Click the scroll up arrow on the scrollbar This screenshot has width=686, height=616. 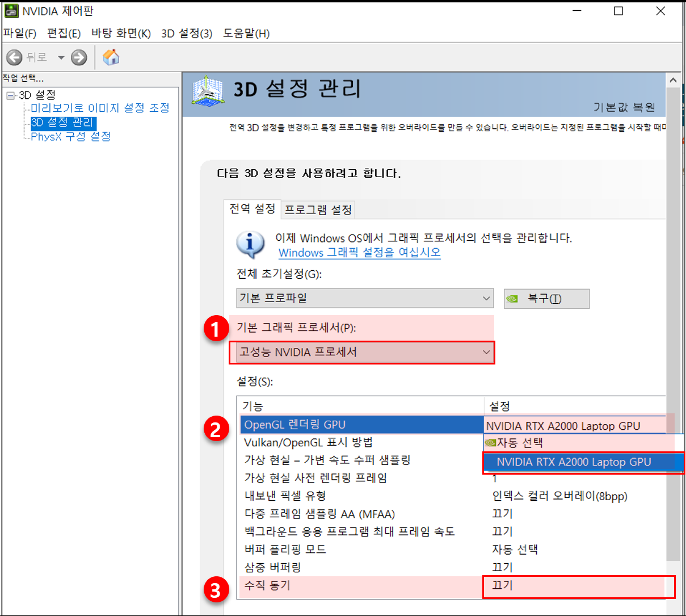673,81
